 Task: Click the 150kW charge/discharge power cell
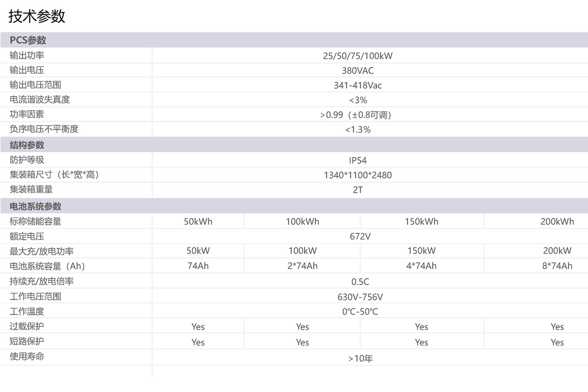coord(421,251)
